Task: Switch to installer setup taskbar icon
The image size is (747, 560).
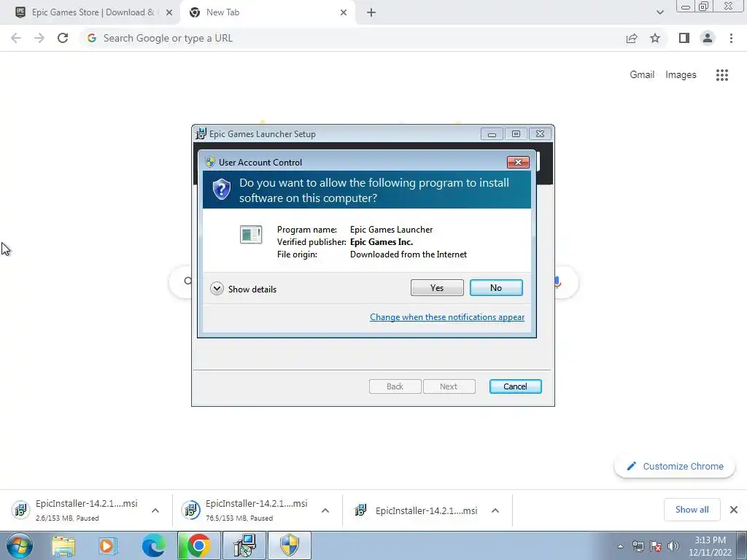Action: click(244, 545)
